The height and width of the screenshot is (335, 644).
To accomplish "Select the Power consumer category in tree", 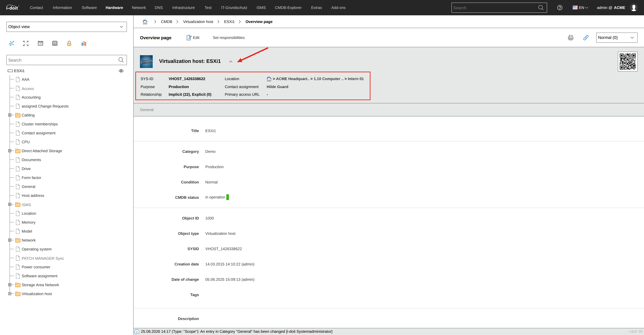I will (36, 267).
